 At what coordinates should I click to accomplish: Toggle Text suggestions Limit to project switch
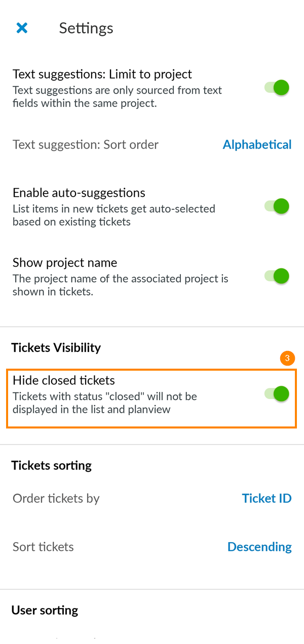(277, 88)
